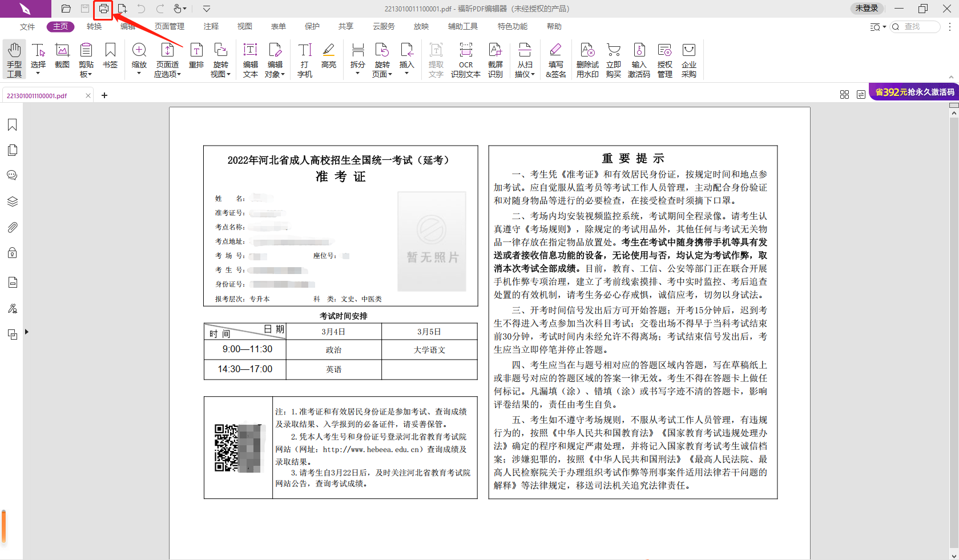Switch to the 辅助工具 ribbon tab
Image resolution: width=959 pixels, height=560 pixels.
(x=463, y=26)
